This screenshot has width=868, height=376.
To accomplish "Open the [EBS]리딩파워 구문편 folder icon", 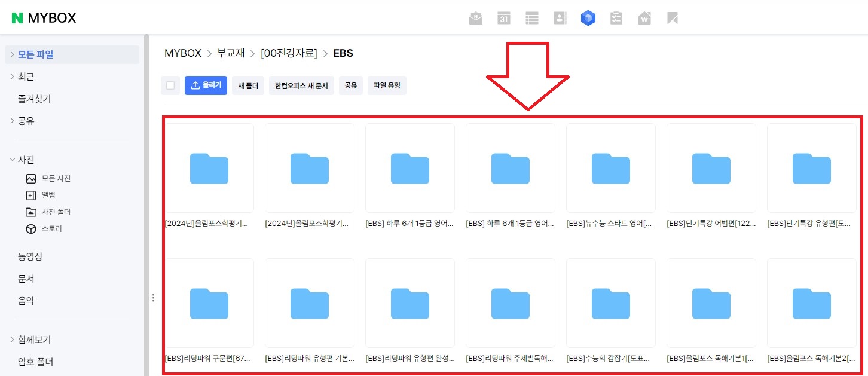I will pyautogui.click(x=209, y=303).
